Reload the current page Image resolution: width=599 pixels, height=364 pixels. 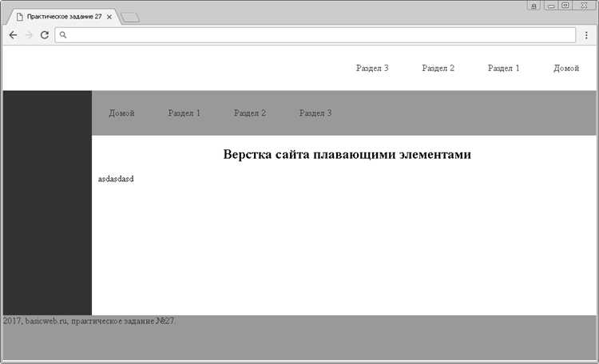tap(45, 35)
